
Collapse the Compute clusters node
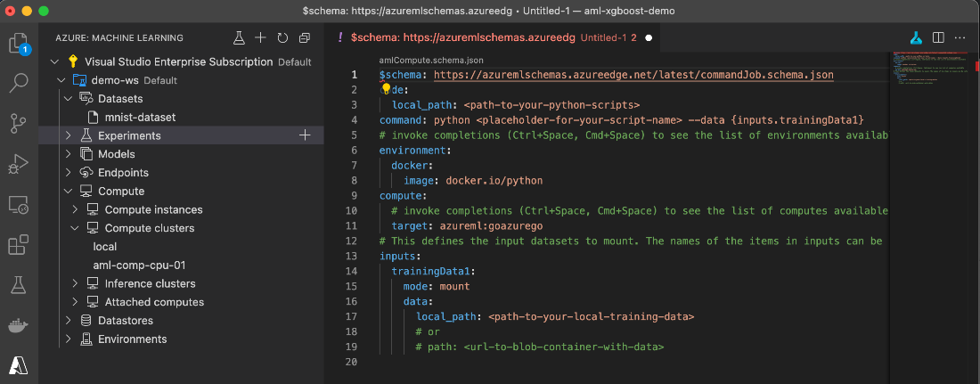coord(75,228)
